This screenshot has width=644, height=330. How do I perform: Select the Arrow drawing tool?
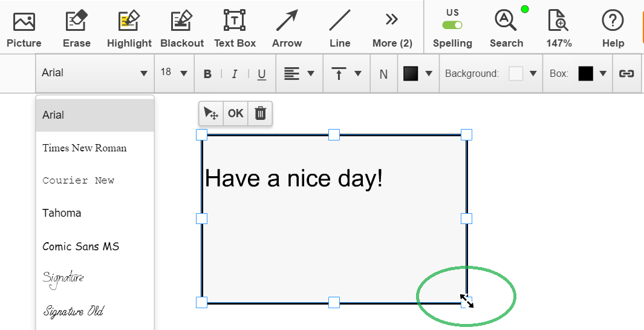coord(287,28)
